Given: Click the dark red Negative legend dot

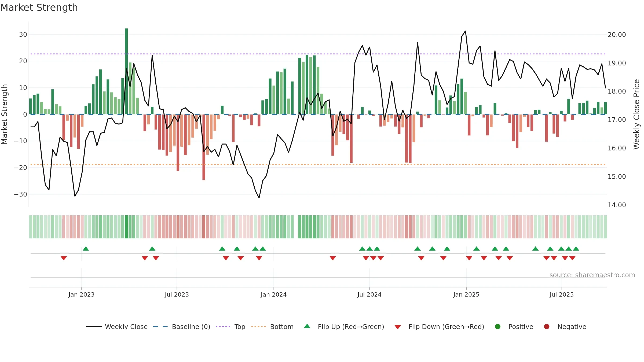Looking at the screenshot, I should click(547, 327).
